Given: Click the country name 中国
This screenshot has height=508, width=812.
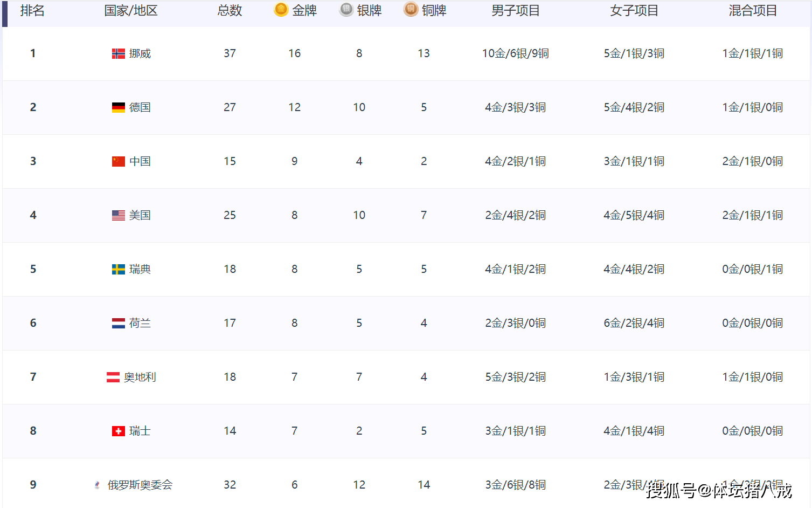Looking at the screenshot, I should pyautogui.click(x=140, y=161).
